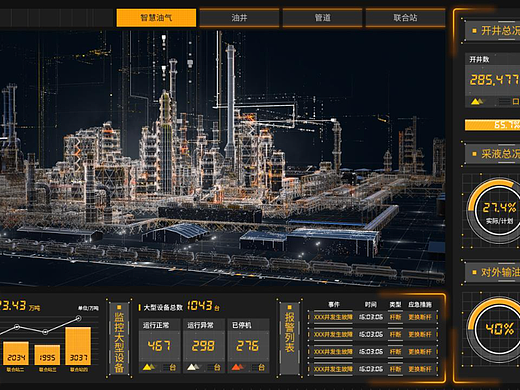The width and height of the screenshot is (520, 390).
Task: Click the square bullet icon beside 对外输油
Action: click(474, 272)
